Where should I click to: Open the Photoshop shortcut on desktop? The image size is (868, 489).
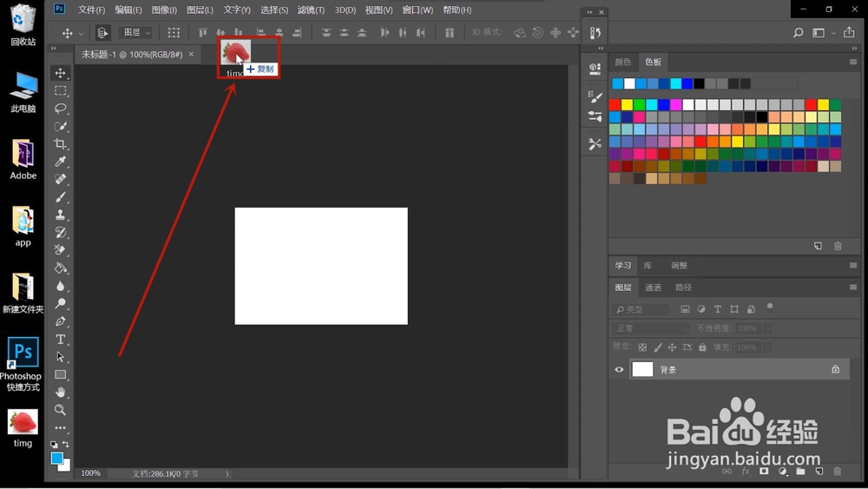point(23,363)
